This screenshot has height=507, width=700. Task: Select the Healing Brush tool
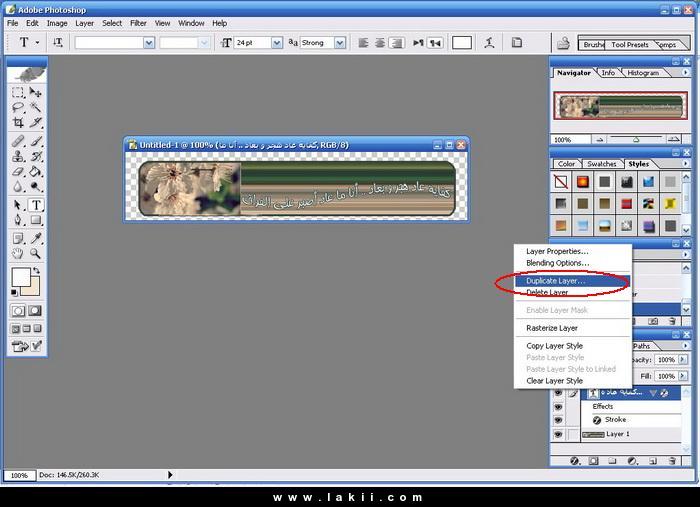tap(18, 141)
